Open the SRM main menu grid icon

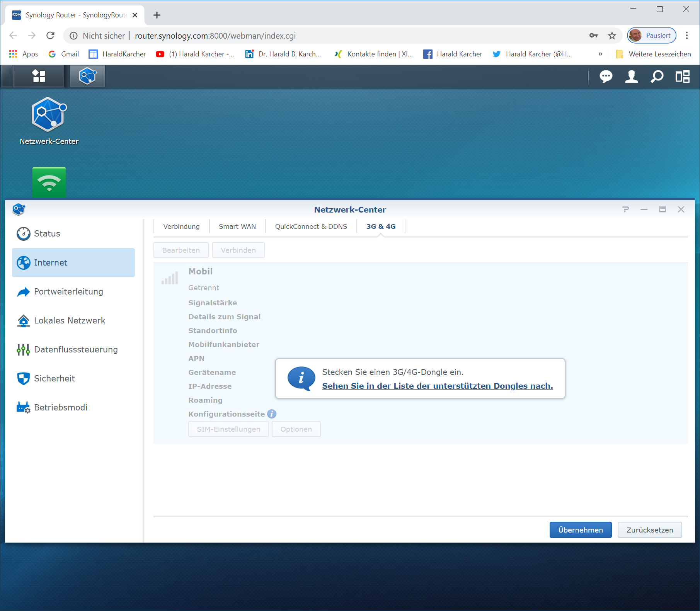point(39,76)
